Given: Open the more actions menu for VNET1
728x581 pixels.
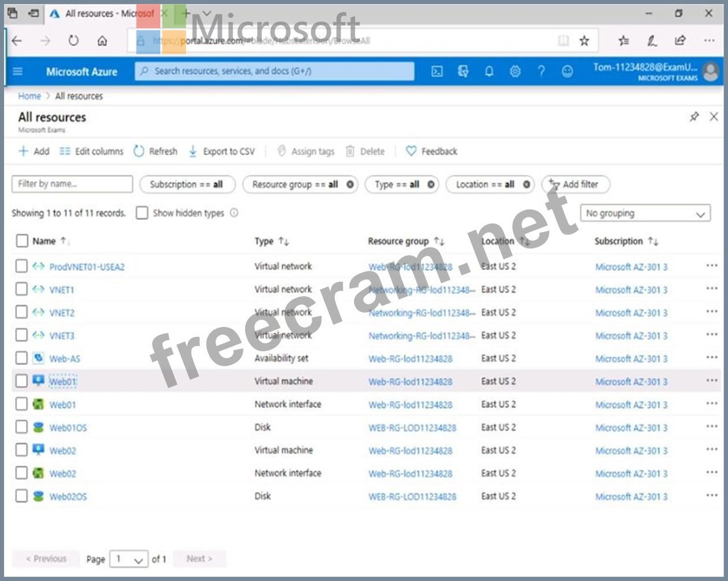Looking at the screenshot, I should point(712,289).
